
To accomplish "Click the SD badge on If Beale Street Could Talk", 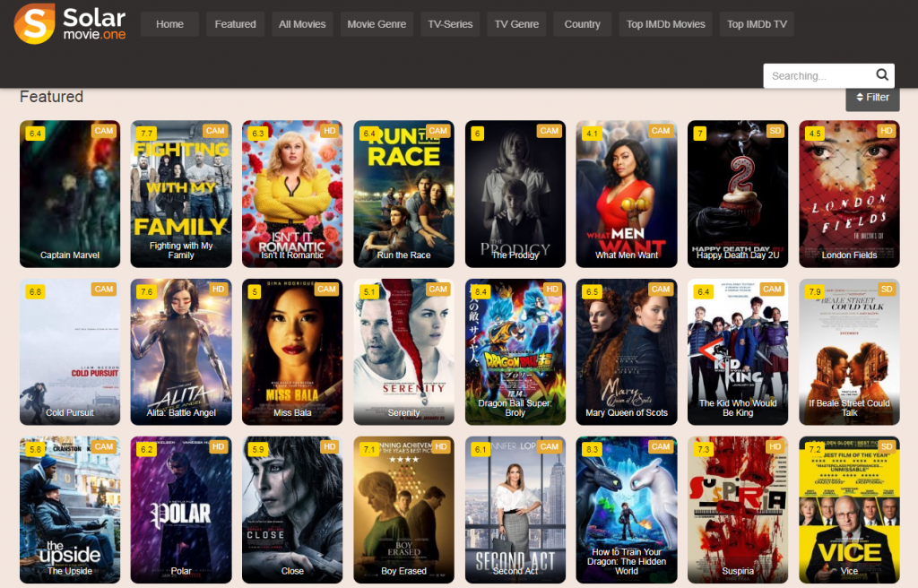I will 887,289.
